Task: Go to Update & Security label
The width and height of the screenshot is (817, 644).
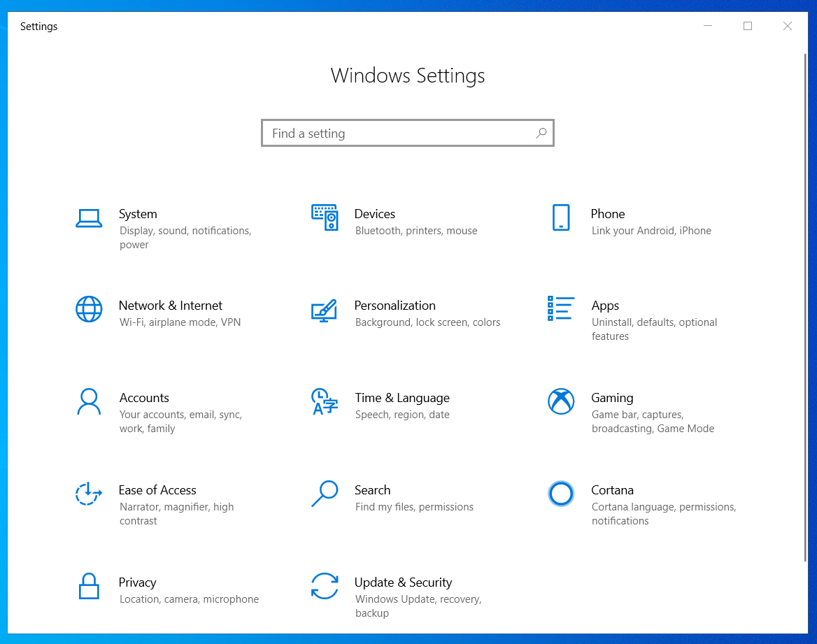Action: click(403, 582)
